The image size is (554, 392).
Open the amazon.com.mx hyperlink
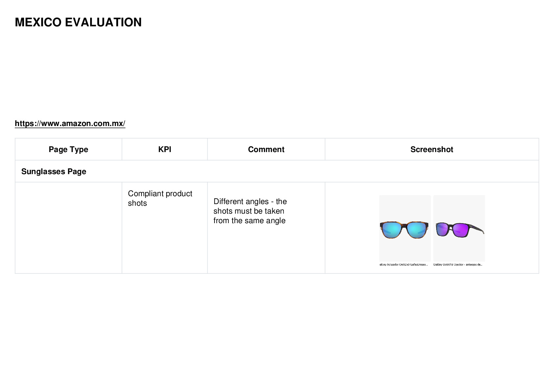click(x=70, y=123)
